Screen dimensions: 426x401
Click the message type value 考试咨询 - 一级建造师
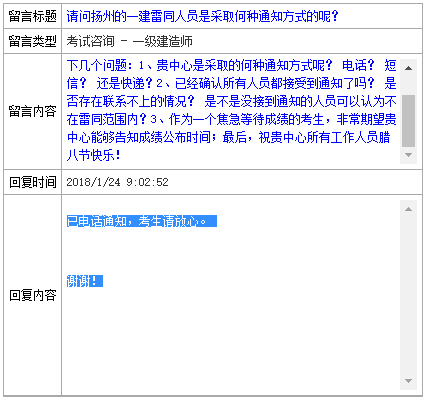129,41
